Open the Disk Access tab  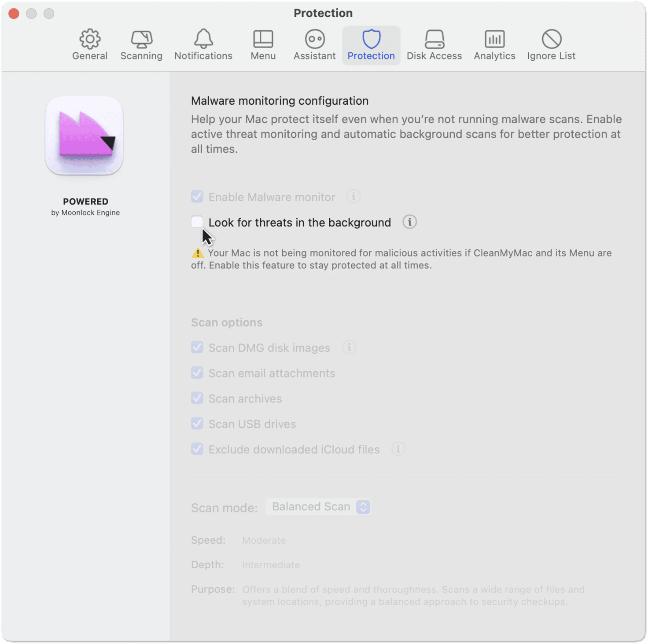coord(434,45)
